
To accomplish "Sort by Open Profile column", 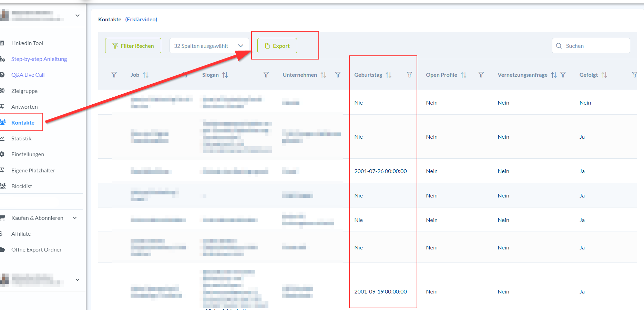I will coord(463,75).
